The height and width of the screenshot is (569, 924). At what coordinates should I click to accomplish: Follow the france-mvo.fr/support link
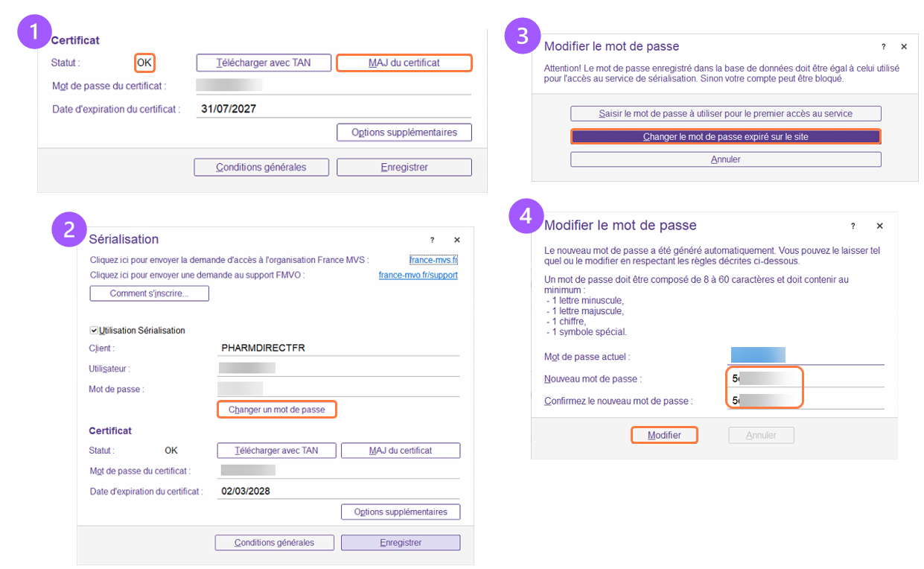(x=418, y=275)
